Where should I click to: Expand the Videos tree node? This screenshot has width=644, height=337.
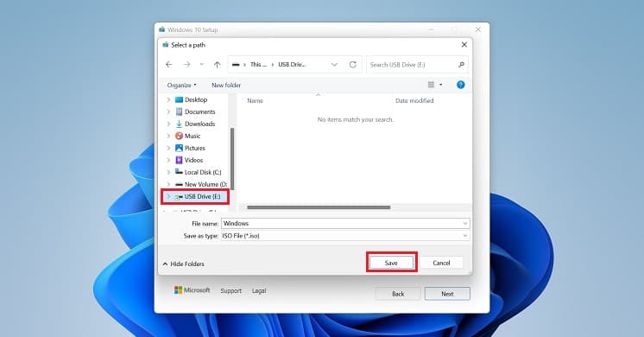point(168,160)
